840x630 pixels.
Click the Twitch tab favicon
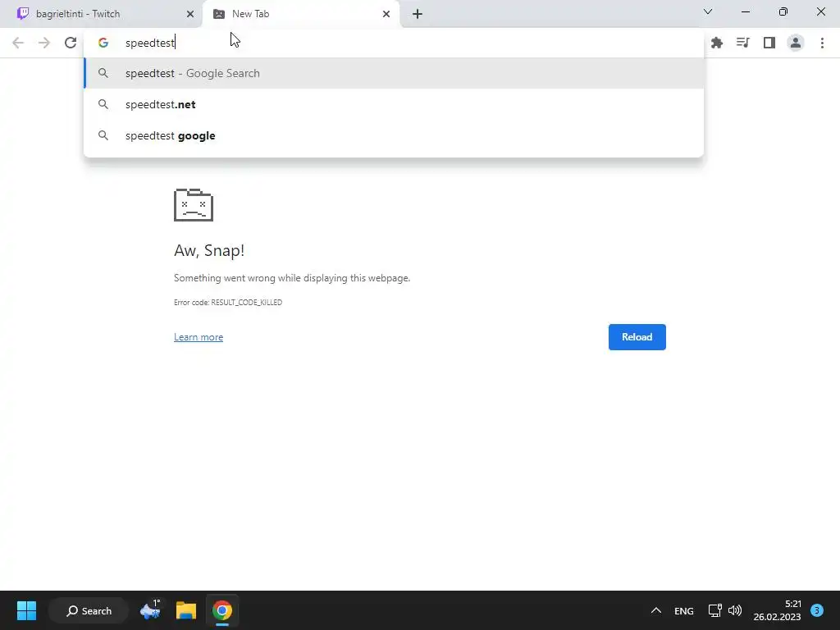pyautogui.click(x=22, y=13)
